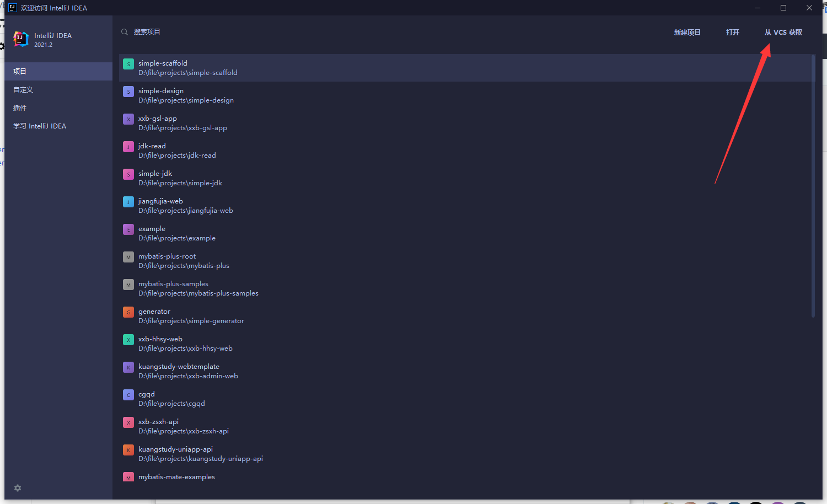Click the simple-scaffold project icon
Image resolution: width=827 pixels, height=504 pixels.
(x=128, y=64)
